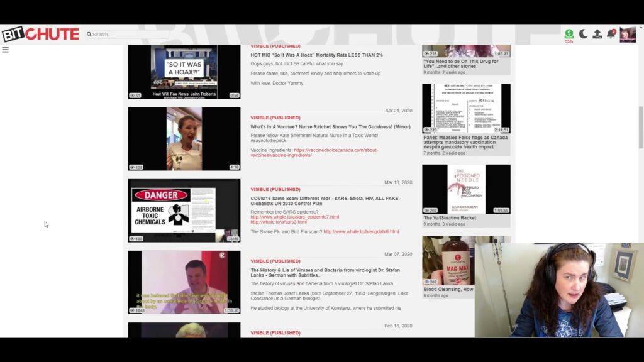Click view count eye on Mag Max thumbnail
The image size is (644, 362).
click(x=426, y=282)
